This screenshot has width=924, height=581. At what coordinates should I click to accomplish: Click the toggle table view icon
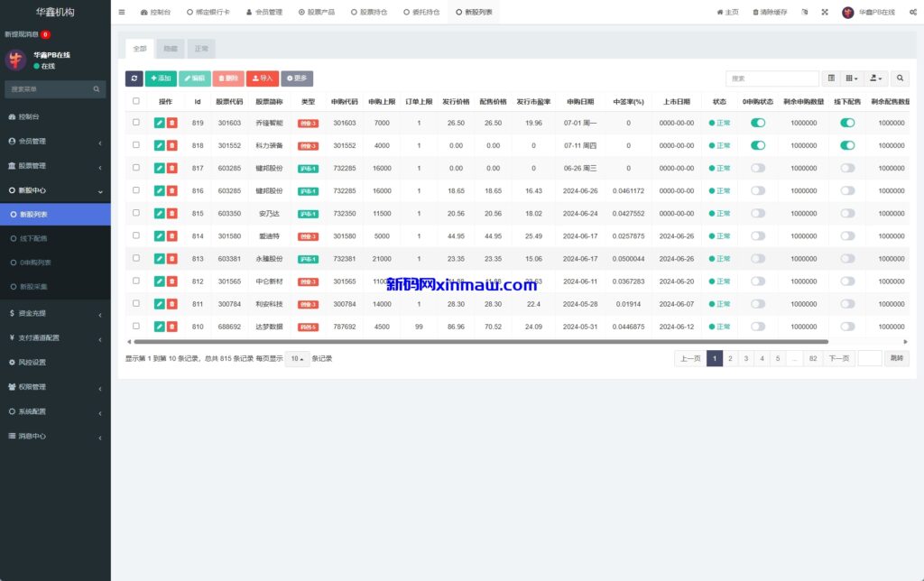pyautogui.click(x=831, y=78)
